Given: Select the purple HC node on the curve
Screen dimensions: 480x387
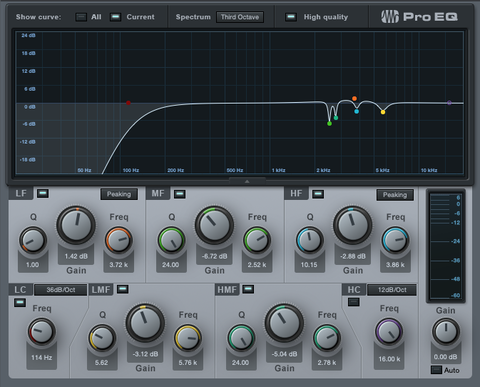Looking at the screenshot, I should pos(449,103).
